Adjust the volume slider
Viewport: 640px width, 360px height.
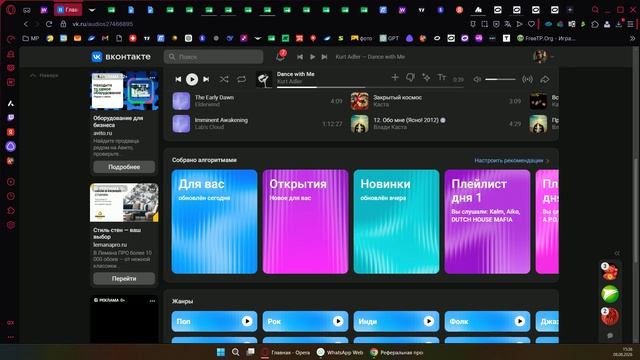tap(500, 79)
